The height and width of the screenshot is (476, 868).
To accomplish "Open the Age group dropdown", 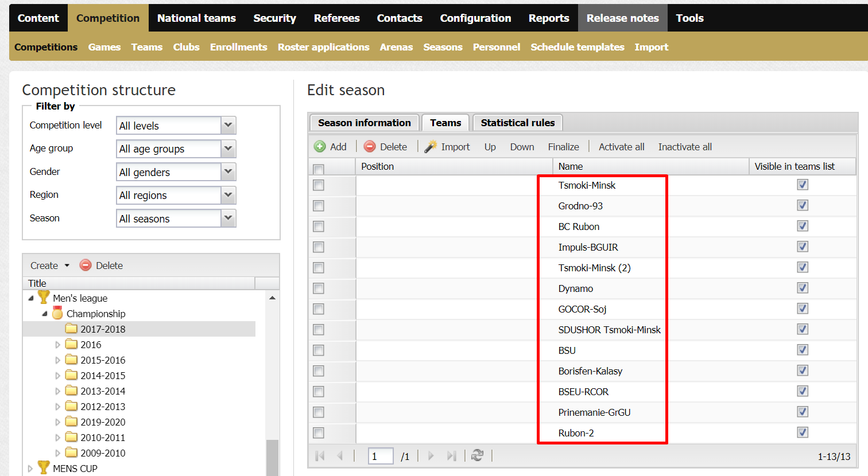I will (228, 149).
